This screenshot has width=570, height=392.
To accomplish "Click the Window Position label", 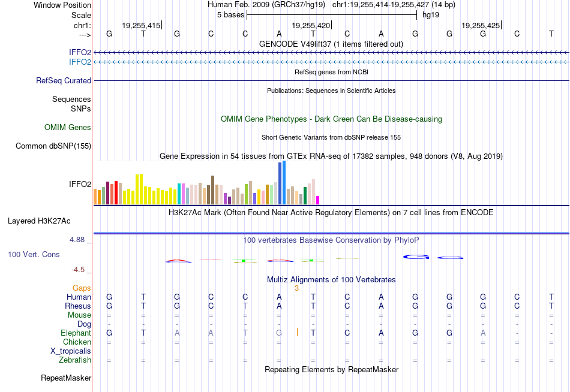I will pos(62,5).
